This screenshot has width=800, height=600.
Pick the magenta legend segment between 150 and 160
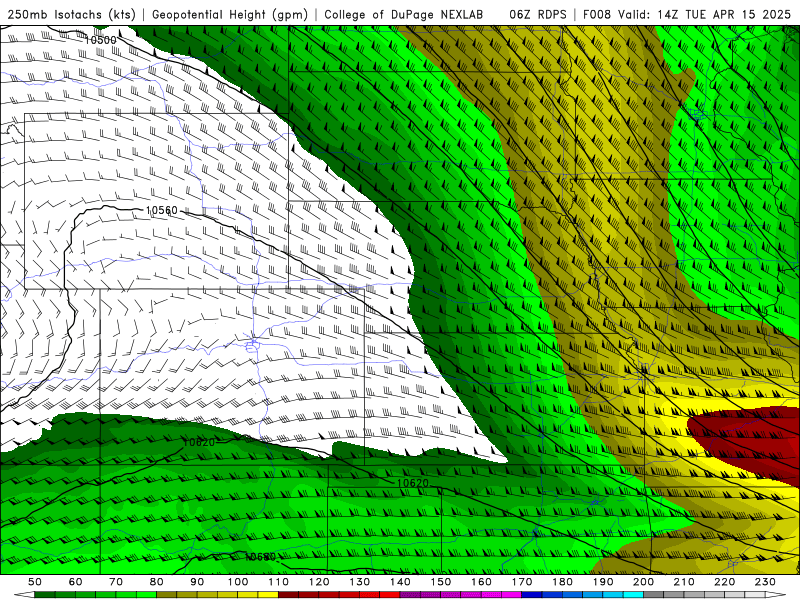click(x=461, y=595)
